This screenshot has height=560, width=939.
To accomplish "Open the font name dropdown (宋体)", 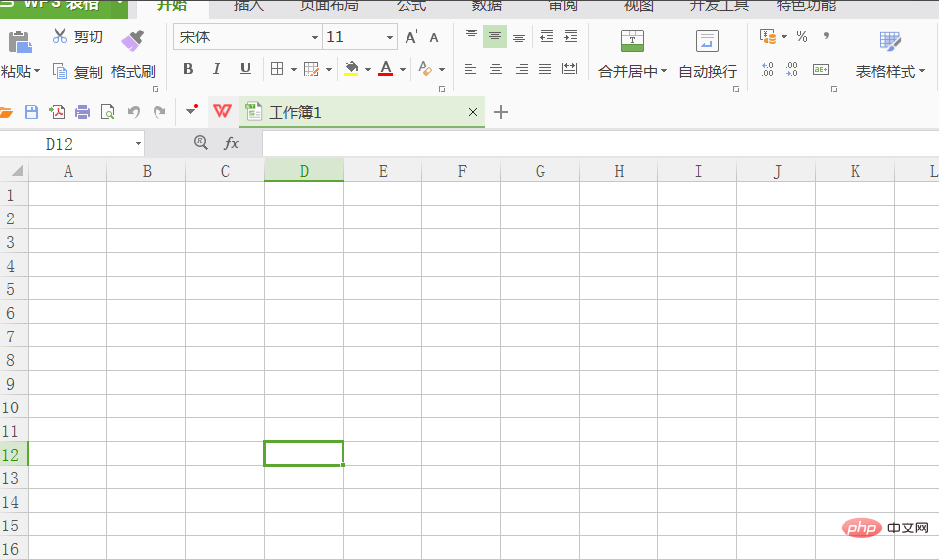I will point(315,37).
